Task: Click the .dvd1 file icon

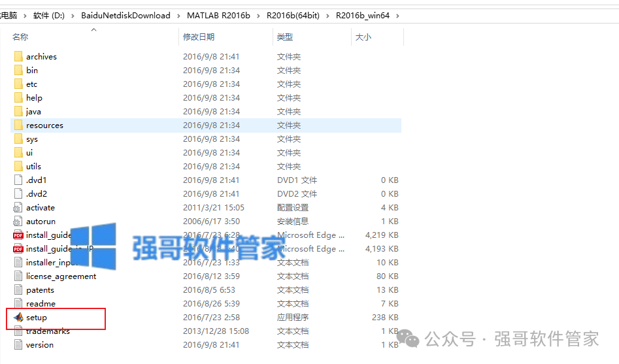Action: (x=18, y=180)
